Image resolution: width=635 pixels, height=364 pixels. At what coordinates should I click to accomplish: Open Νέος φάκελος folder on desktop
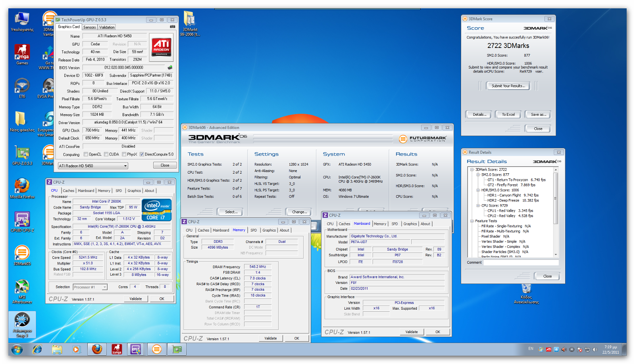point(22,121)
